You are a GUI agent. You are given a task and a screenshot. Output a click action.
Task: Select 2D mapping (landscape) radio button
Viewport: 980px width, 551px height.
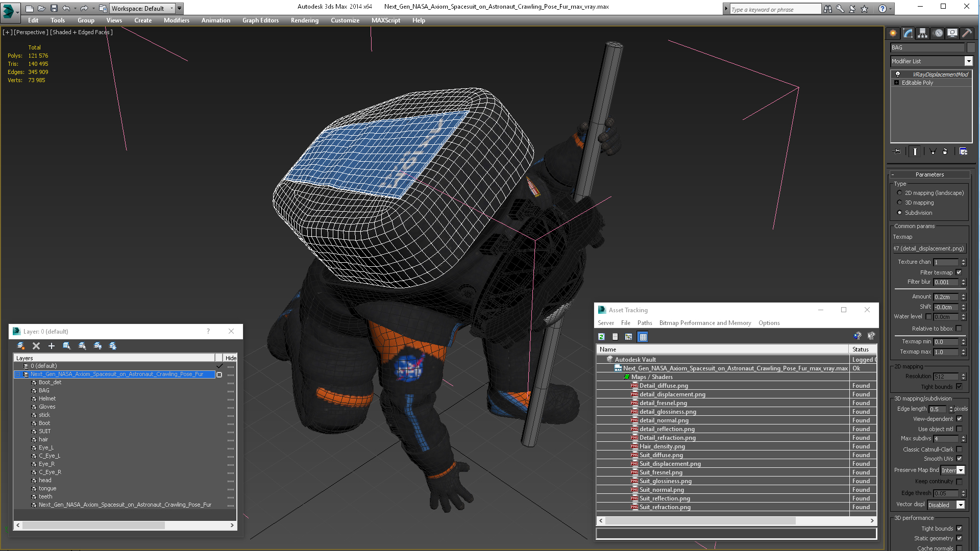click(x=899, y=193)
